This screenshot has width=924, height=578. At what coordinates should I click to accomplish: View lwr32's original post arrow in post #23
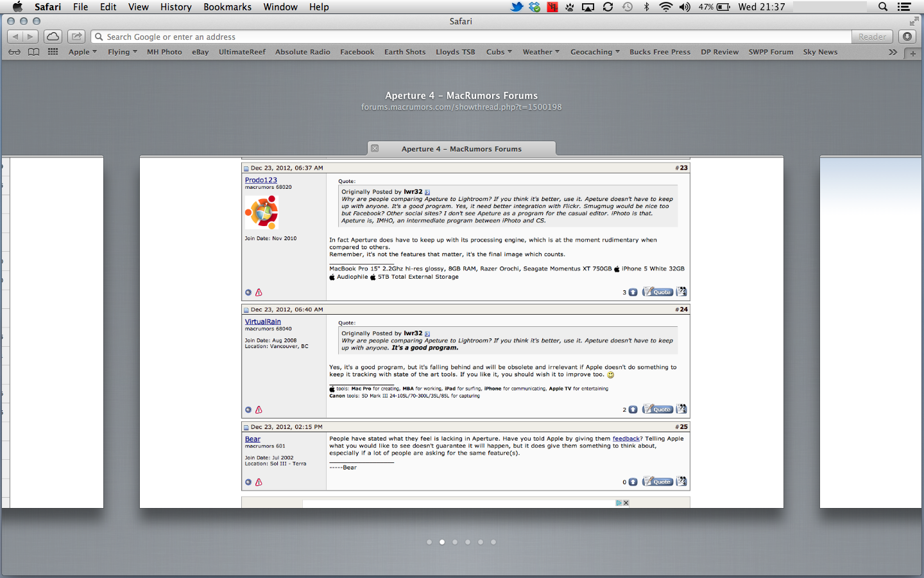pyautogui.click(x=427, y=192)
